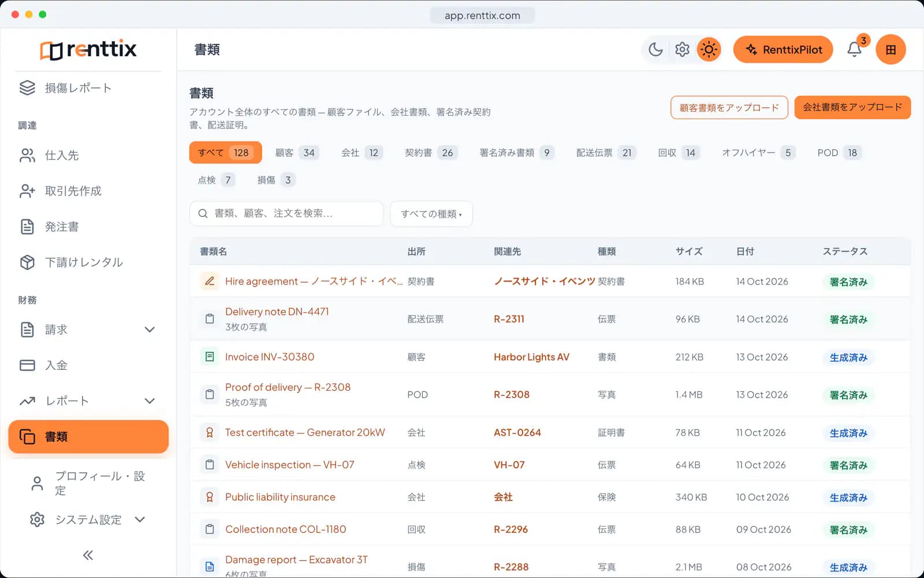The image size is (924, 578).
Task: Focus the 書類、顧客、注文を検索 search field
Action: [286, 214]
